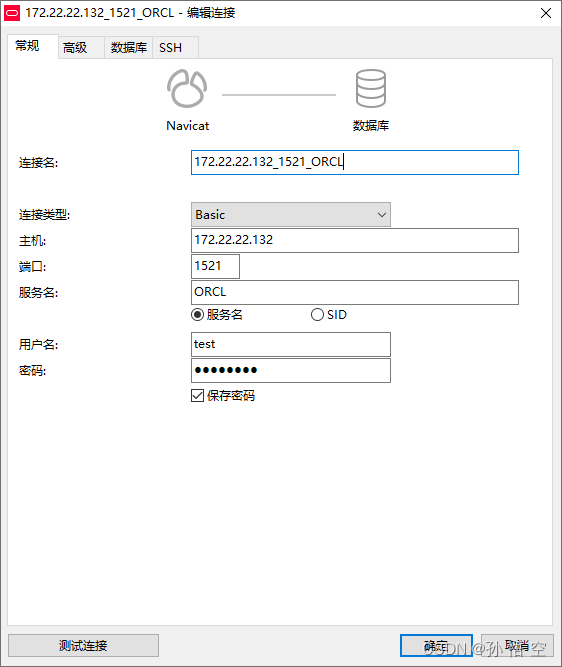Open the 连接类型 Basic dropdown
The height and width of the screenshot is (667, 562).
(291, 214)
